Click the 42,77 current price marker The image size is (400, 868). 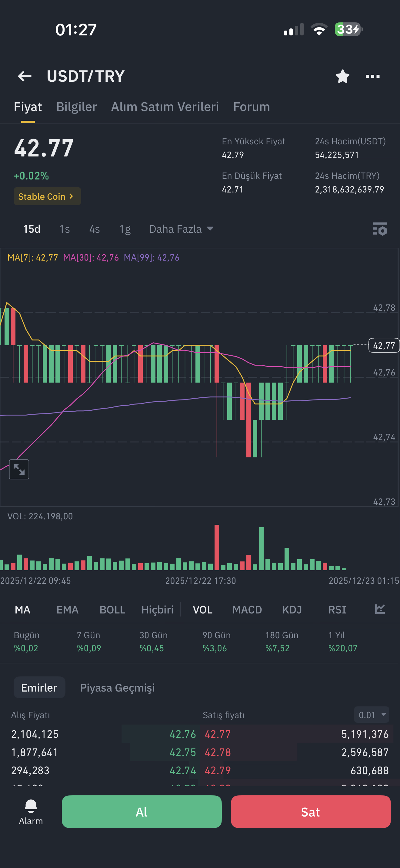[x=384, y=345]
